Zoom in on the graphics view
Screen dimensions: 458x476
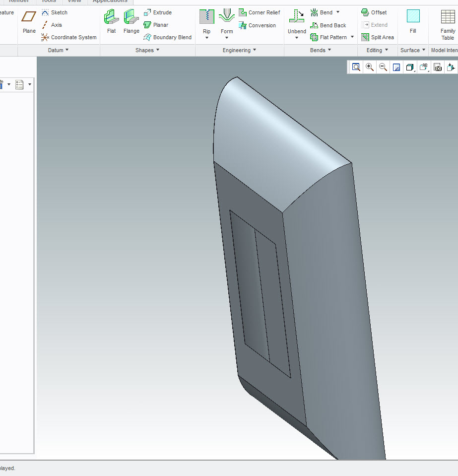(x=370, y=67)
